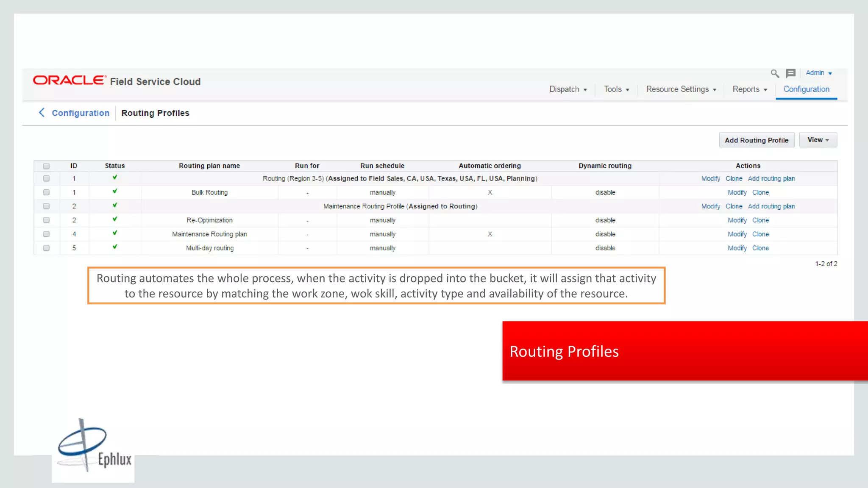The image size is (868, 488).
Task: Click the Re-Optimization plan name cell
Action: (x=209, y=220)
